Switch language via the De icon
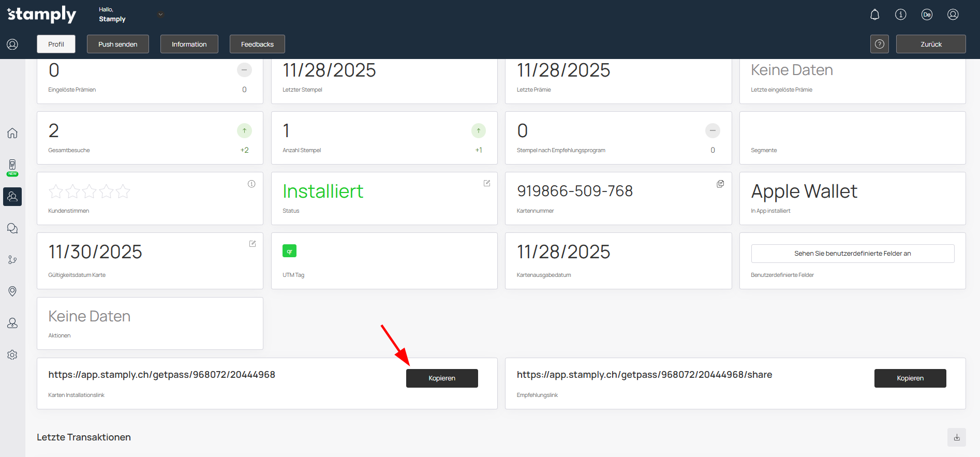The image size is (980, 457). 927,14
